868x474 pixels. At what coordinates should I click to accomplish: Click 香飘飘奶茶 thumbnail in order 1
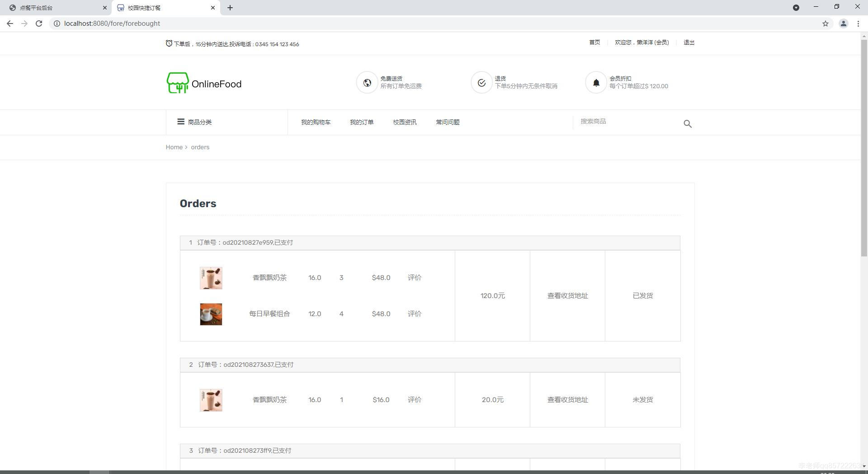coord(211,278)
